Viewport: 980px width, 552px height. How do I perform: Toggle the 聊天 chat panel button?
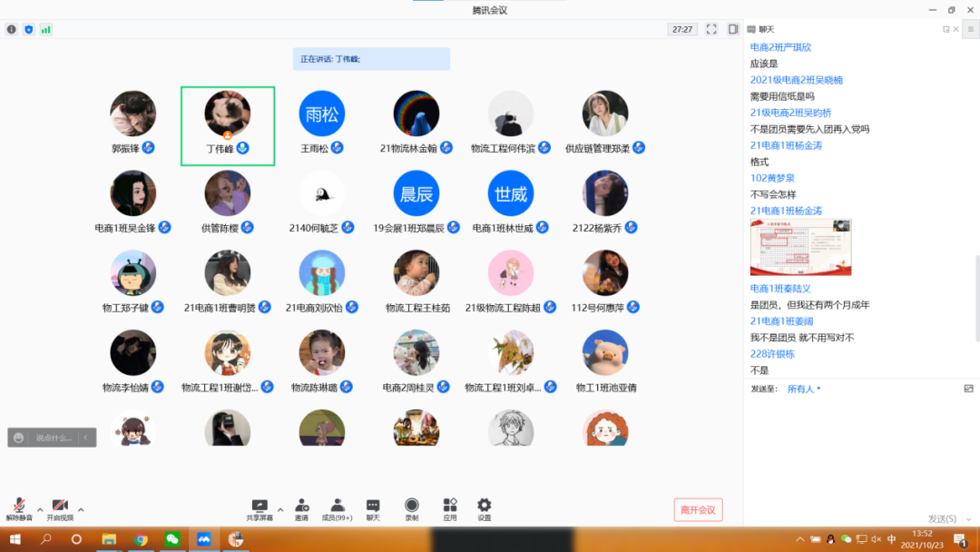click(373, 507)
